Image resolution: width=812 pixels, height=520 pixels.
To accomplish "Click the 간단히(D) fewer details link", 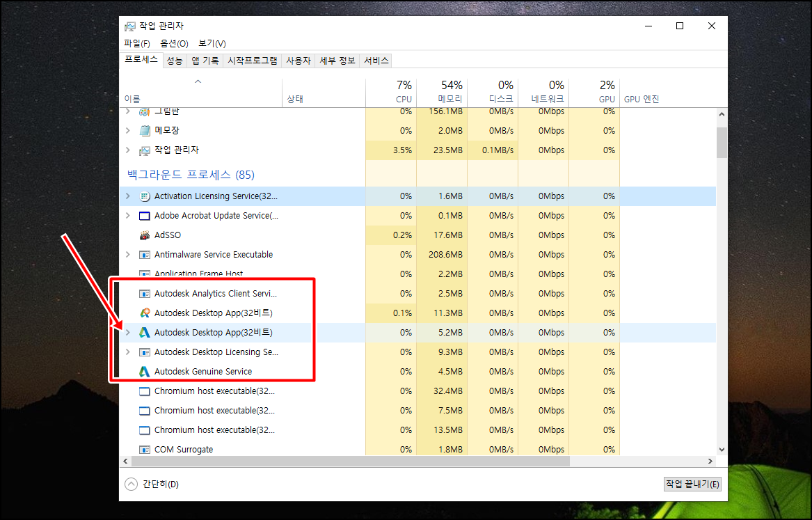I will [161, 484].
